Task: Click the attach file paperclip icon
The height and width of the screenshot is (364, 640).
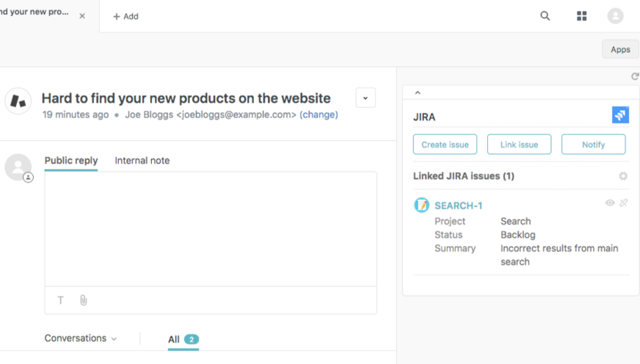Action: 84,300
